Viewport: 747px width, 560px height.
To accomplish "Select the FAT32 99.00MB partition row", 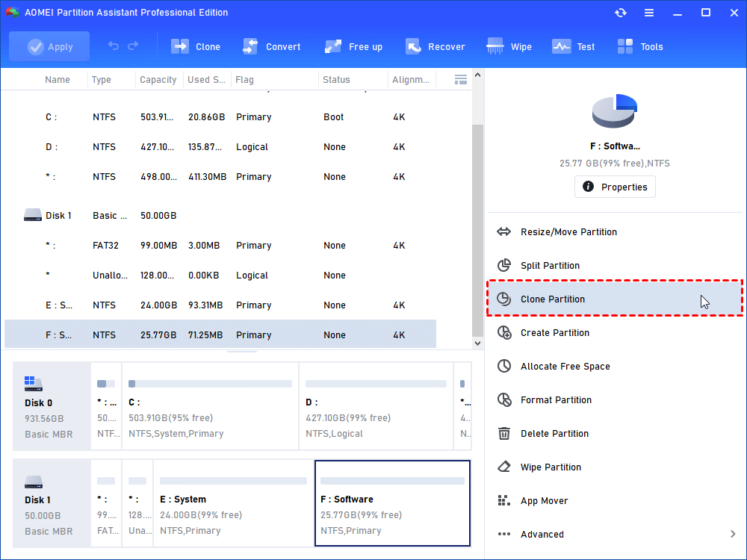I will pyautogui.click(x=220, y=246).
